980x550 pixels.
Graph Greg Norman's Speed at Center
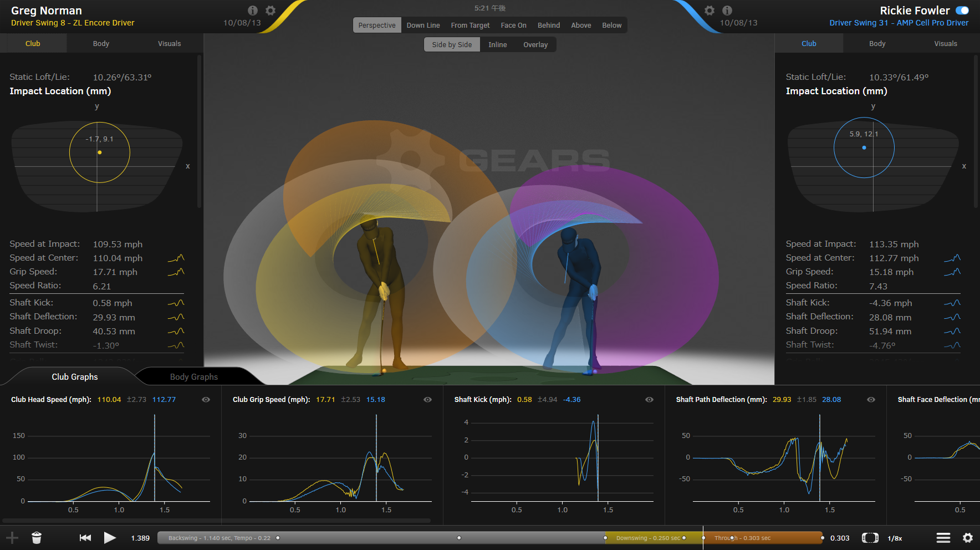click(x=176, y=258)
